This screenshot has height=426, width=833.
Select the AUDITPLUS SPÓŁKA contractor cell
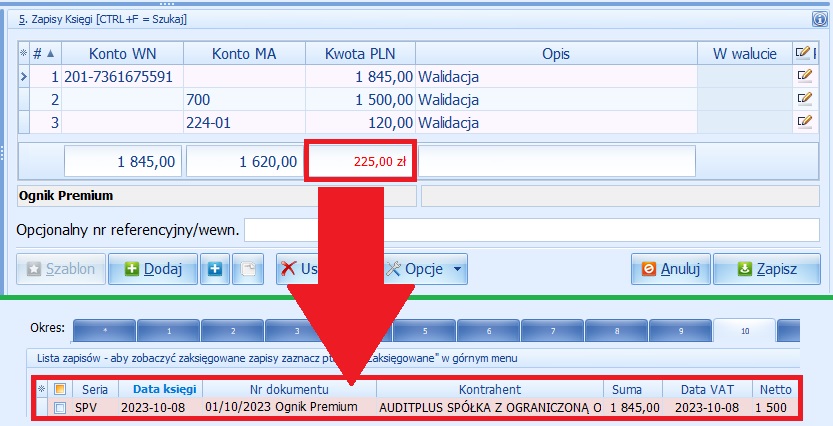490,407
